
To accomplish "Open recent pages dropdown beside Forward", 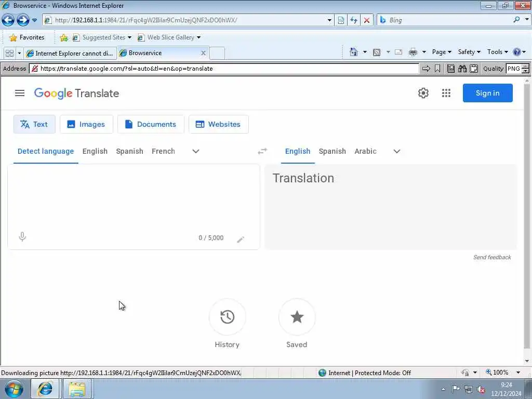I will point(34,20).
